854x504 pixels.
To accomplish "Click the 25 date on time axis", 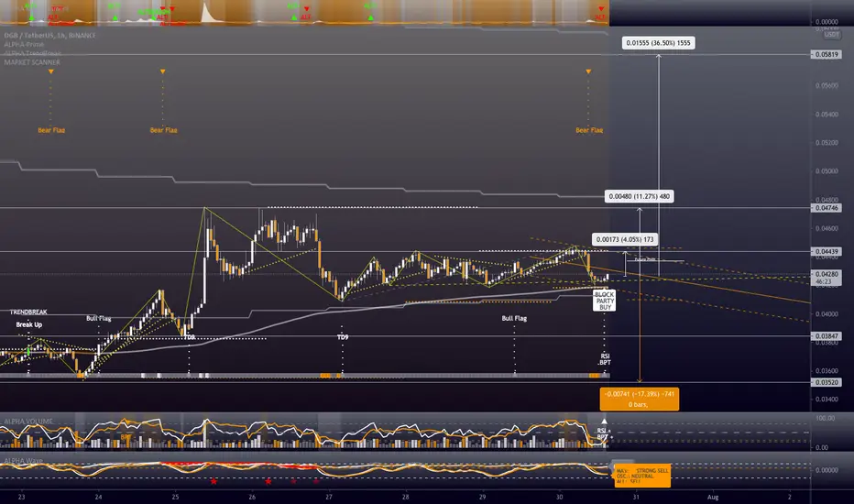I will point(175,497).
